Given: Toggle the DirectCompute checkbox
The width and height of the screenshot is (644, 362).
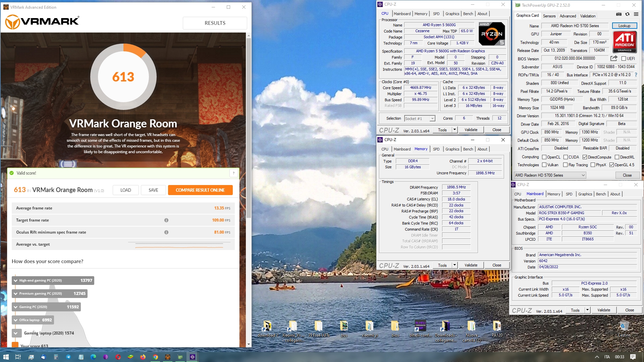Looking at the screenshot, I should pos(585,157).
